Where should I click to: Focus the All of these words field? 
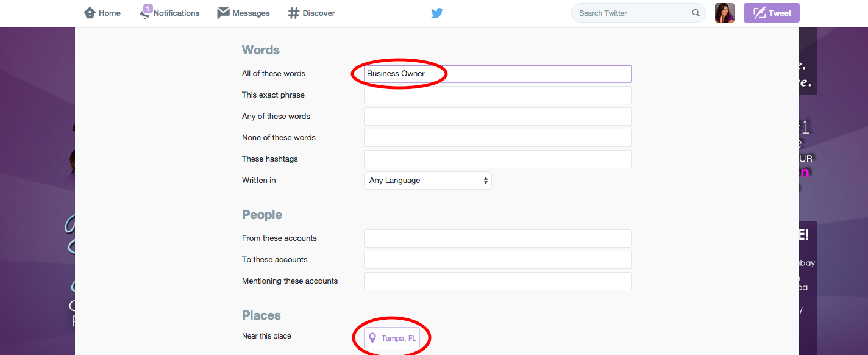(498, 74)
